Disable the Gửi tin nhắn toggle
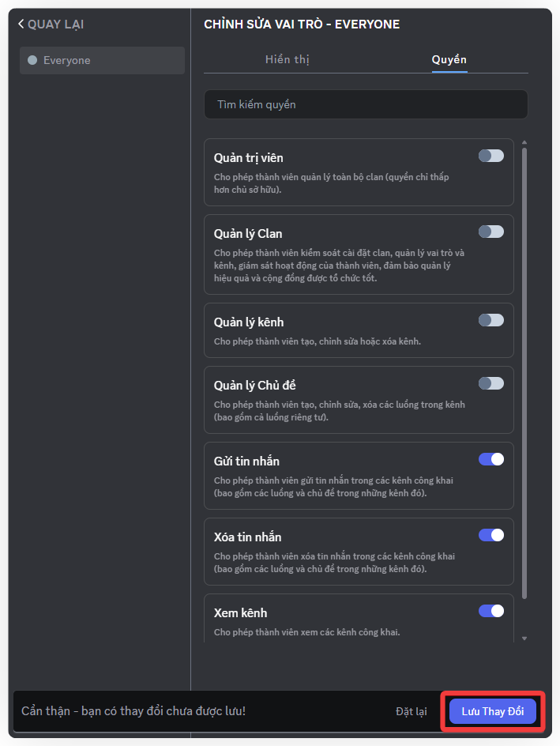Screen dimensions: 560x746 pos(490,459)
